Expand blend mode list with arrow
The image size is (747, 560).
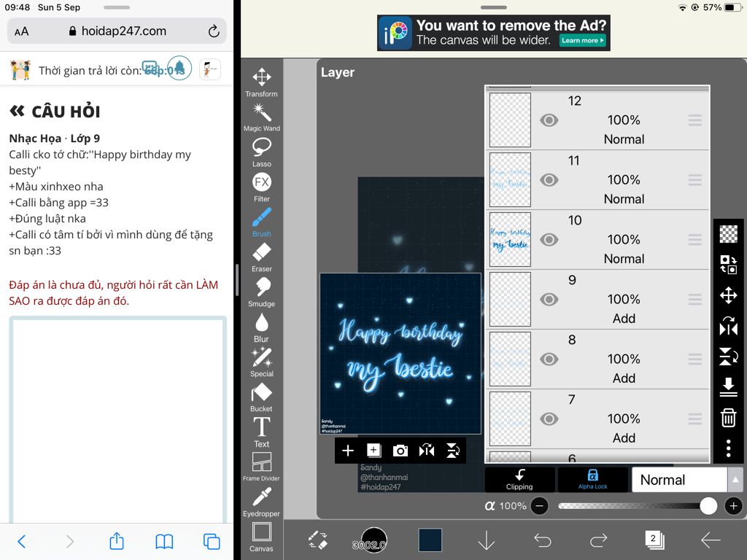[735, 480]
